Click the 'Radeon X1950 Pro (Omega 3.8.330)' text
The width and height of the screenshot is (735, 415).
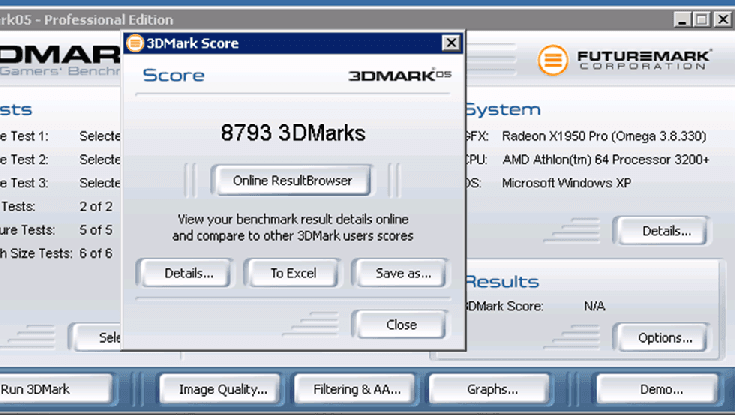pyautogui.click(x=604, y=136)
